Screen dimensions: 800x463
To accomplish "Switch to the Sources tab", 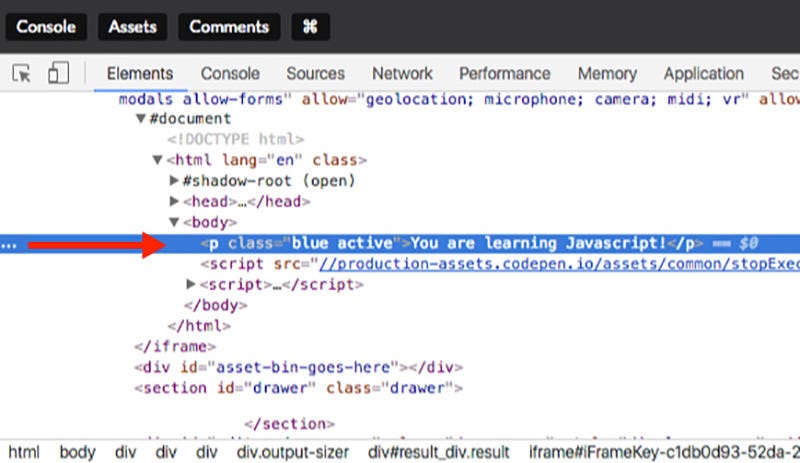I will click(315, 74).
